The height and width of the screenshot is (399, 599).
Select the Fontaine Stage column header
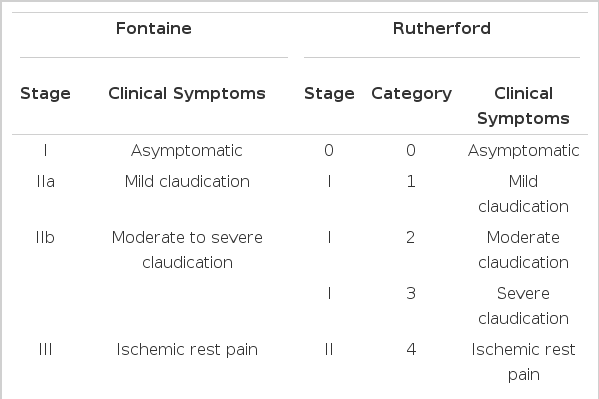point(45,94)
